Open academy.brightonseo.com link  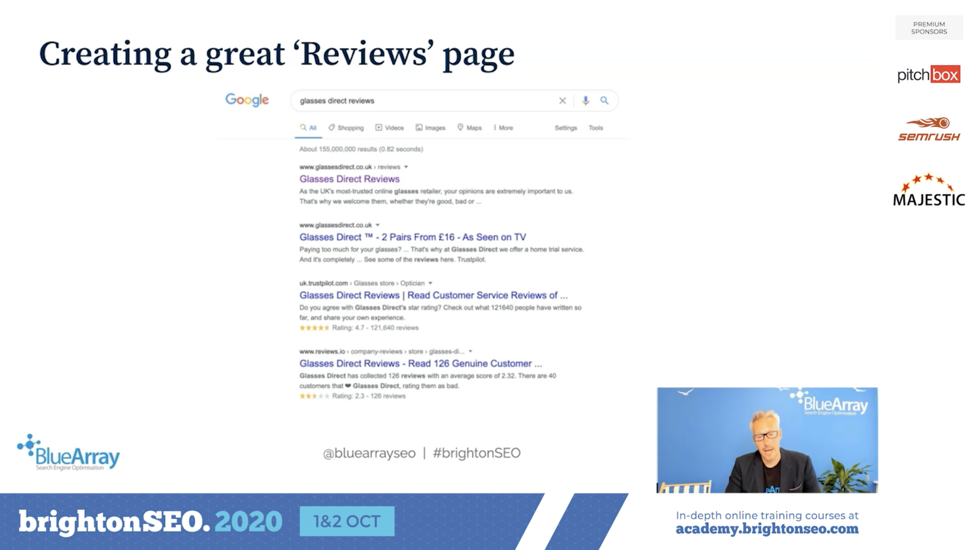[x=767, y=529]
